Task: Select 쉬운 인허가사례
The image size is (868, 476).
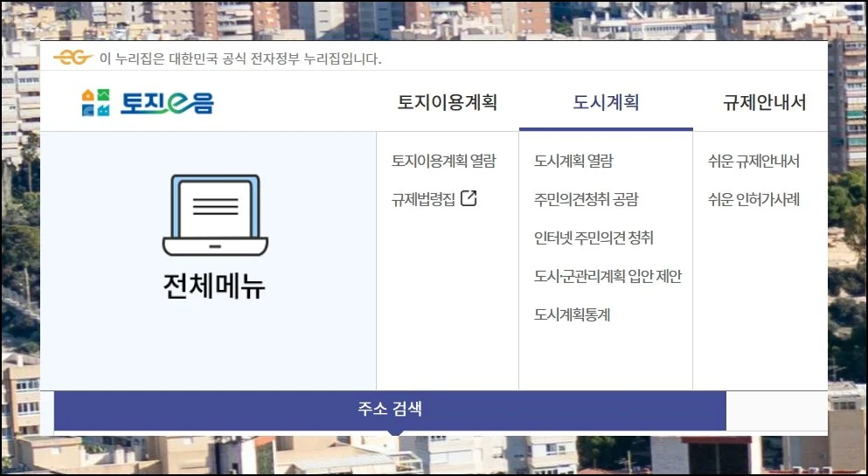Action: pyautogui.click(x=753, y=199)
